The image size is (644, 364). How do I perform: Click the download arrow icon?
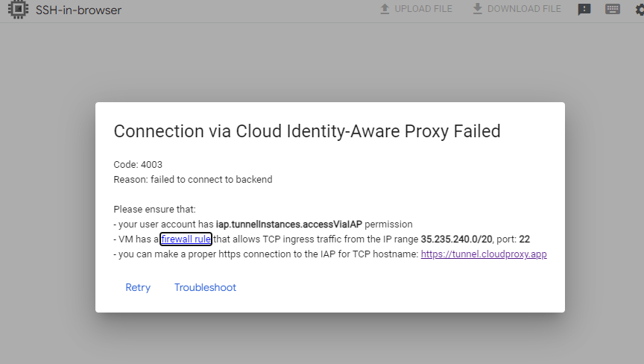[478, 9]
